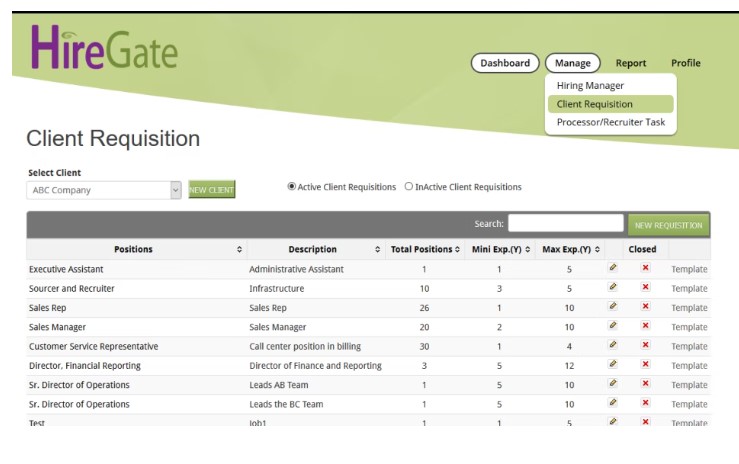Viewport: 739px width, 464px height.
Task: Click edit pencil for Sales Rep row
Action: click(x=612, y=307)
